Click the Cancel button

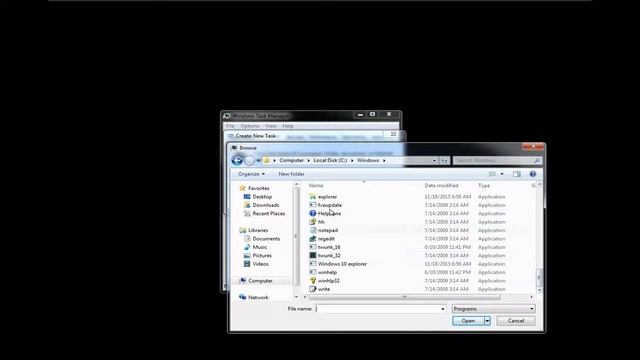coord(516,321)
